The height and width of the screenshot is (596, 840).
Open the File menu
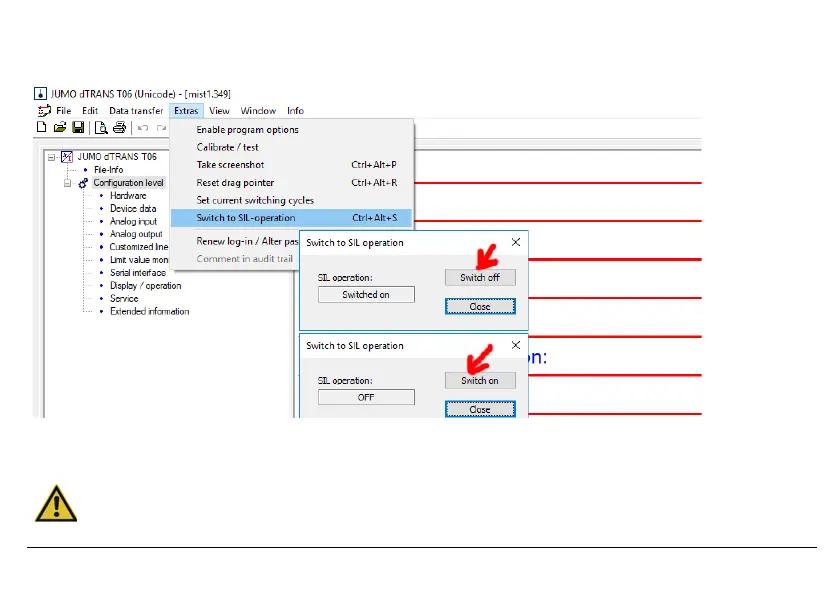pos(63,111)
